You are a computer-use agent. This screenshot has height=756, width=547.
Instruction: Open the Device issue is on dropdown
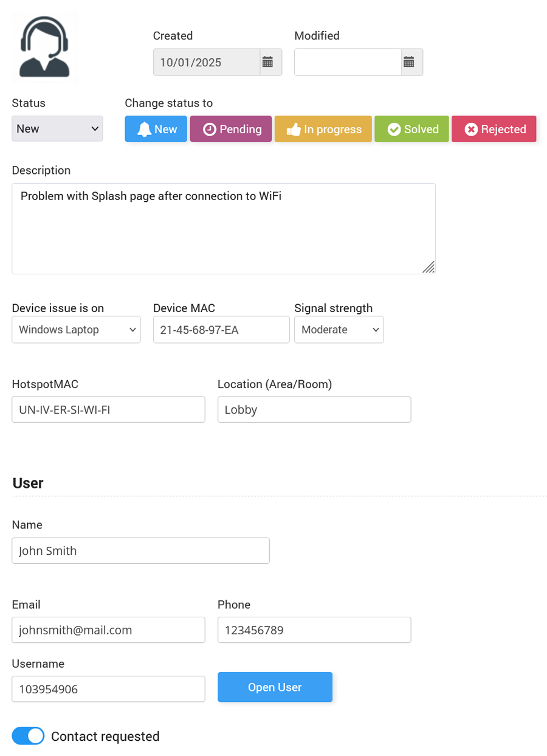[76, 330]
